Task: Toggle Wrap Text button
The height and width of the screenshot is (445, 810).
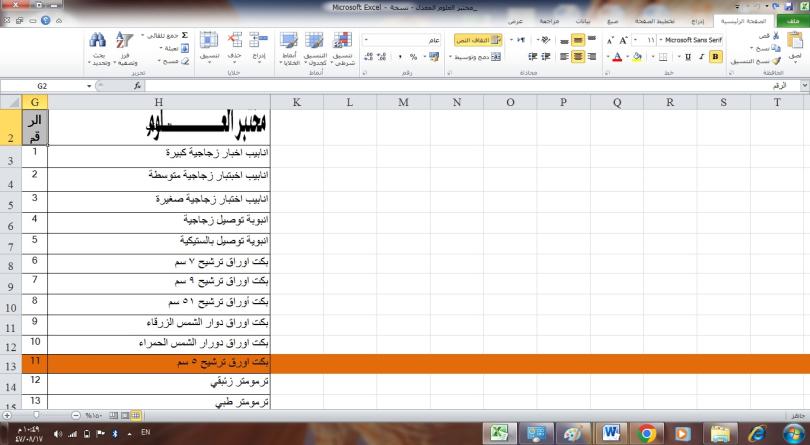Action: pos(493,39)
